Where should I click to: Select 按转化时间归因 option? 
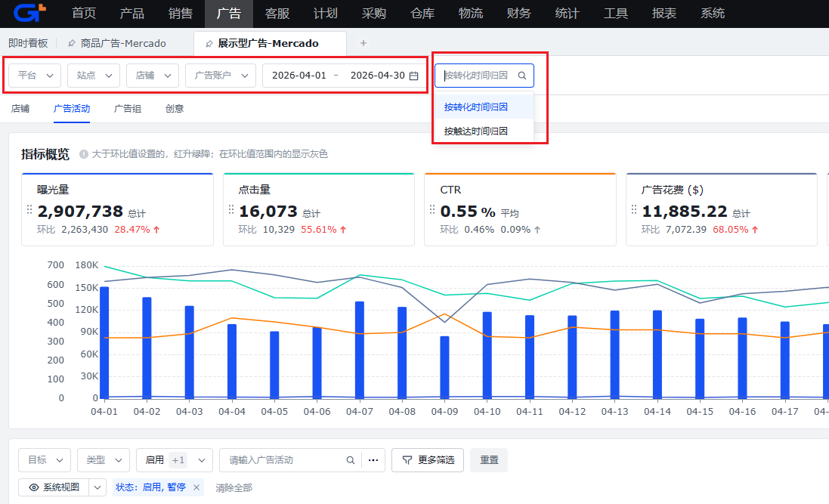484,107
